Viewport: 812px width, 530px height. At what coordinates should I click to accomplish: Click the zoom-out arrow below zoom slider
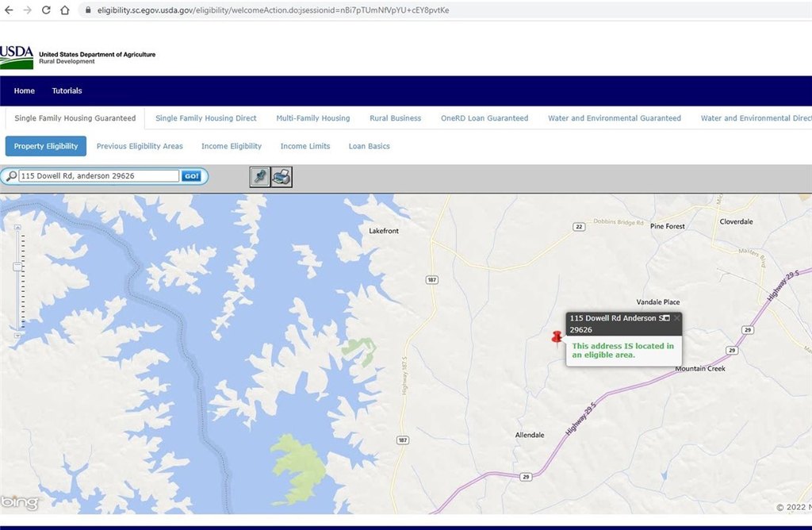click(17, 335)
